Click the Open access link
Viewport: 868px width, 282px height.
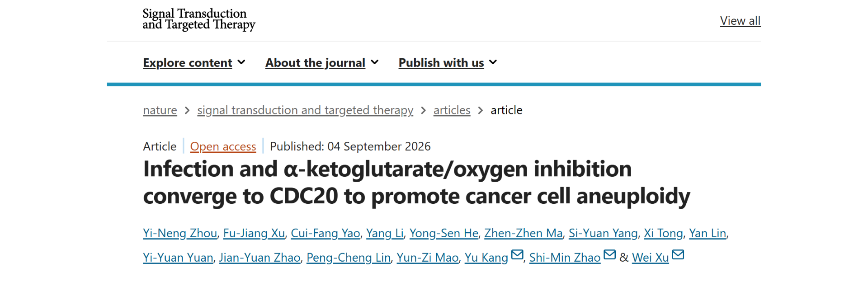(223, 146)
